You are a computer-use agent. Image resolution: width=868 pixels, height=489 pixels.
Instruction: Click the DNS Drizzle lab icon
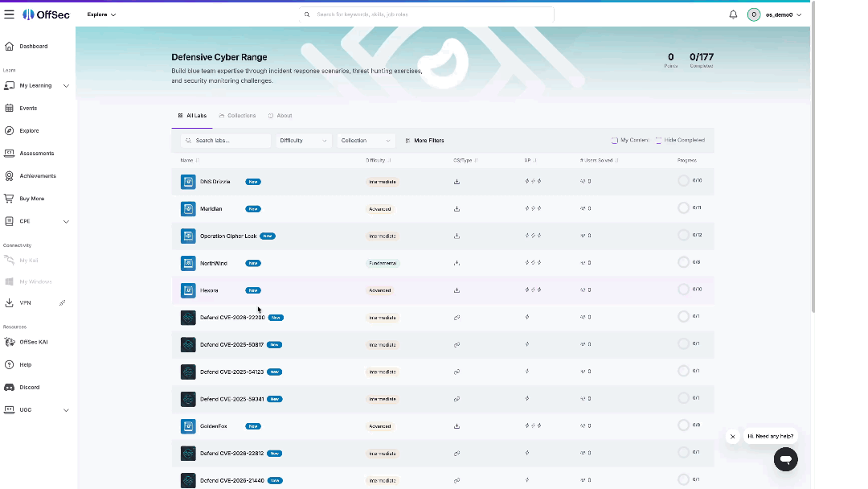(x=188, y=182)
